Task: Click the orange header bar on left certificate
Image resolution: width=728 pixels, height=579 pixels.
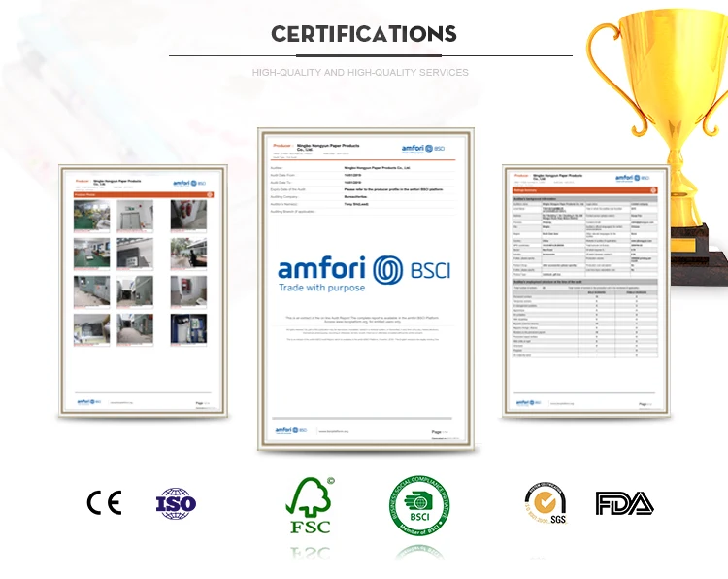Action: pyautogui.click(x=144, y=194)
